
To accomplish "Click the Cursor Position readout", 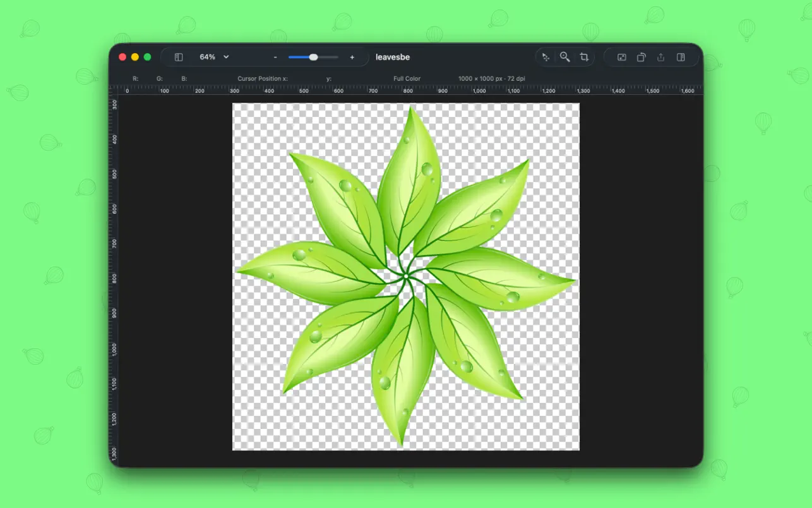I will coord(261,78).
